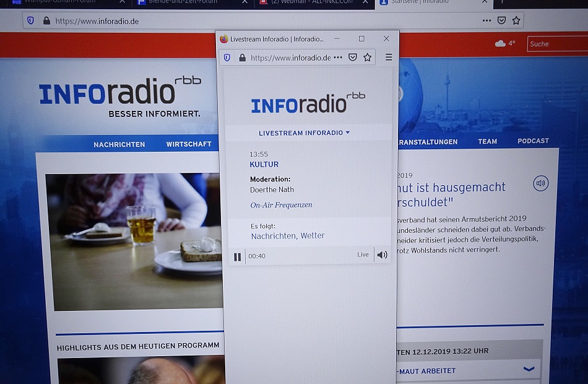The width and height of the screenshot is (588, 384).
Task: Click the popup address bar URL
Action: (x=291, y=58)
